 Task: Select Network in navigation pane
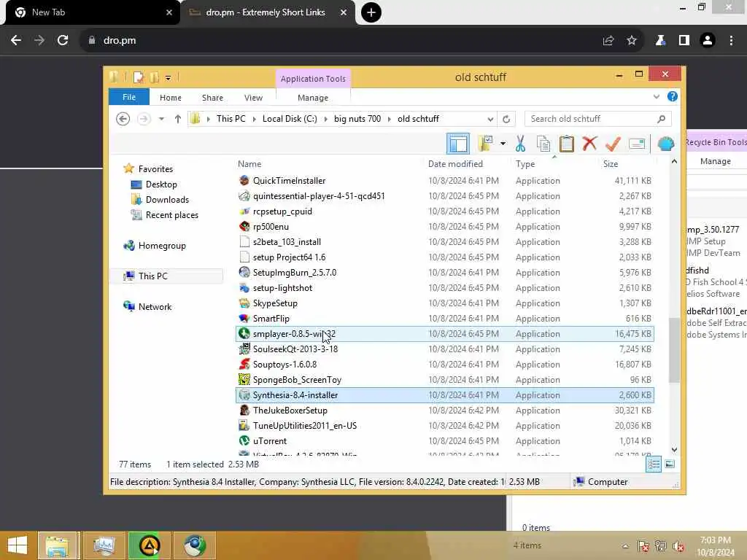tap(155, 307)
